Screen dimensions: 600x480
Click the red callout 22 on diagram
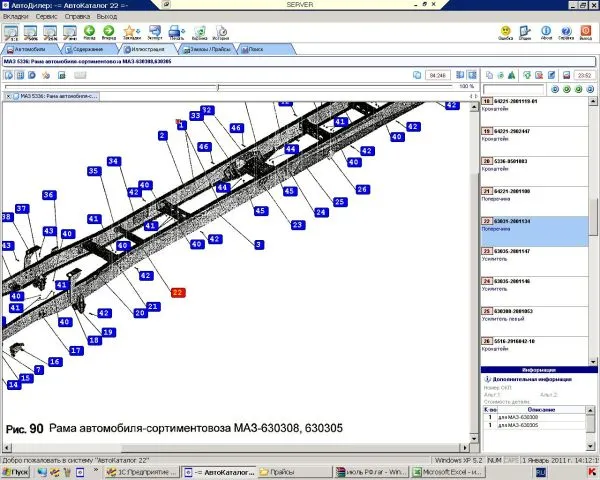[x=178, y=293]
